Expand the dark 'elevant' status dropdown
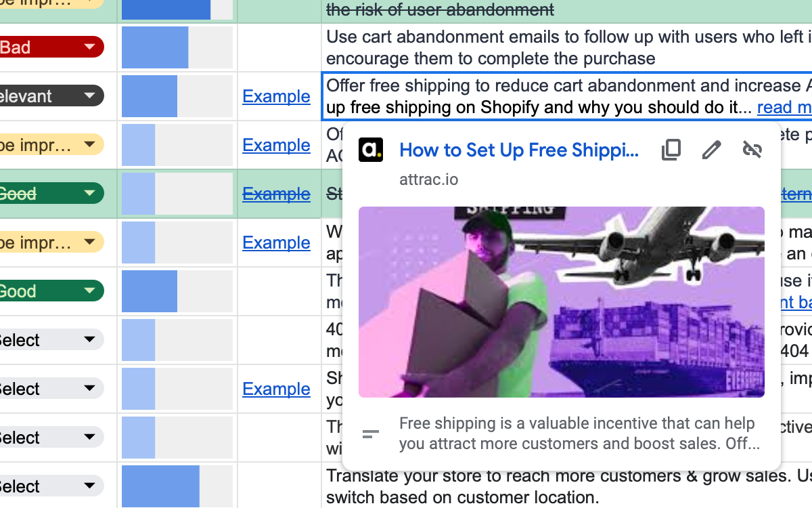 tap(89, 96)
